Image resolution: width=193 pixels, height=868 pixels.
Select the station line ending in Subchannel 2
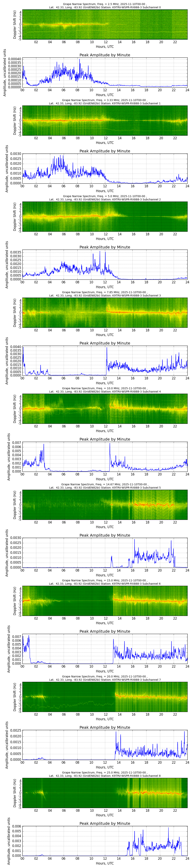105,199
